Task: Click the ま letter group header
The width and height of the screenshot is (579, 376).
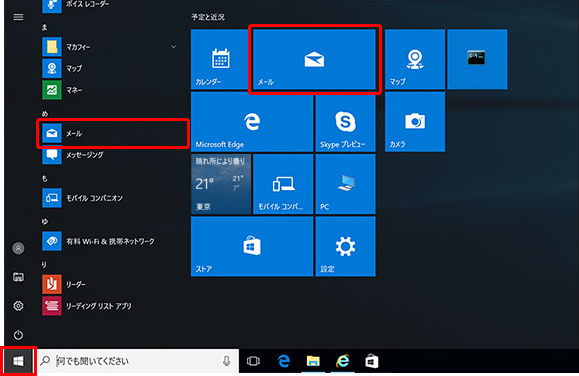Action: tap(44, 28)
